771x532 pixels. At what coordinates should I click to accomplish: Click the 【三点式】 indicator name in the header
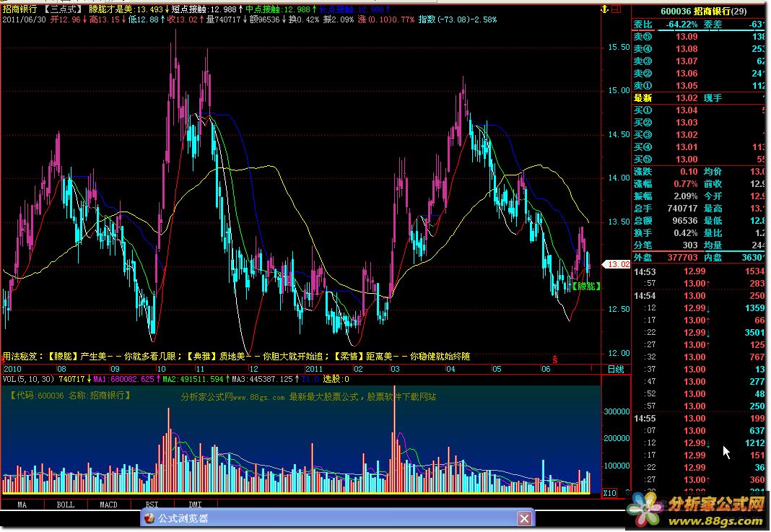(63, 9)
